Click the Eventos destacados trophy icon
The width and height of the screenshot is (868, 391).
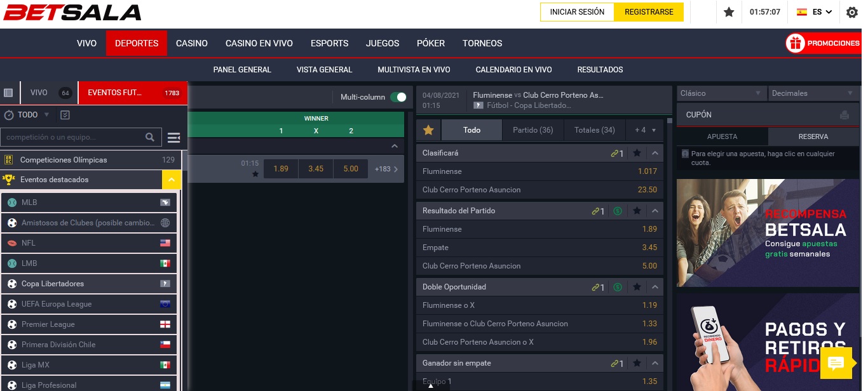9,180
